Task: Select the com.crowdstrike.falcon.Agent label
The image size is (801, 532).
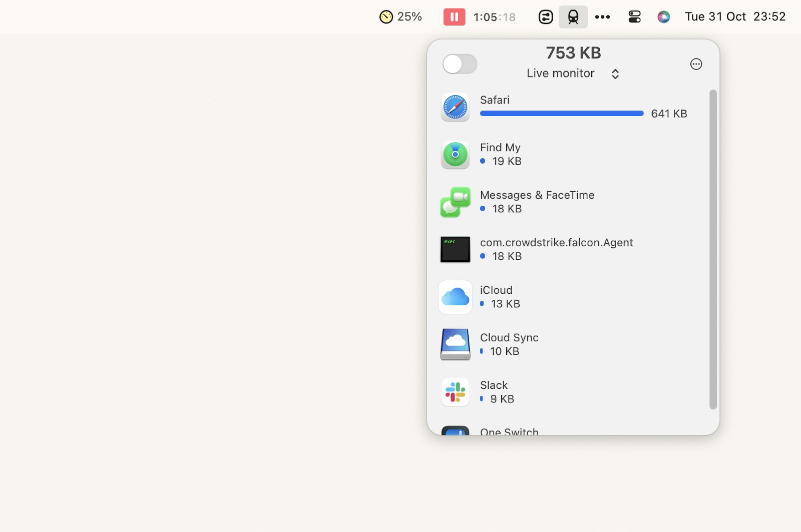Action: click(556, 242)
